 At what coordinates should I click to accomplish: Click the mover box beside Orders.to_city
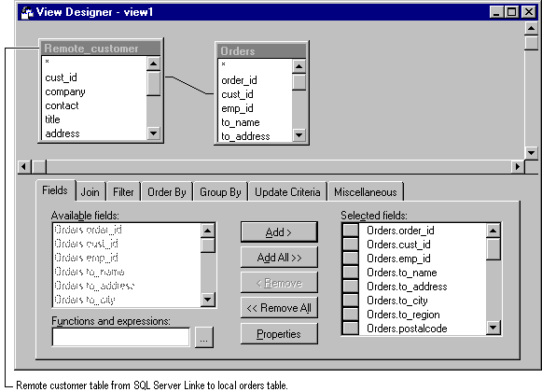pyautogui.click(x=351, y=301)
